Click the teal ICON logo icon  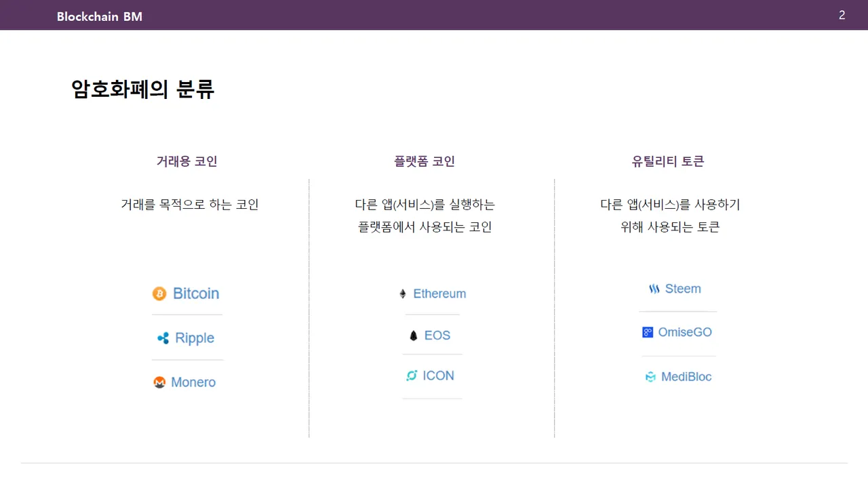411,375
